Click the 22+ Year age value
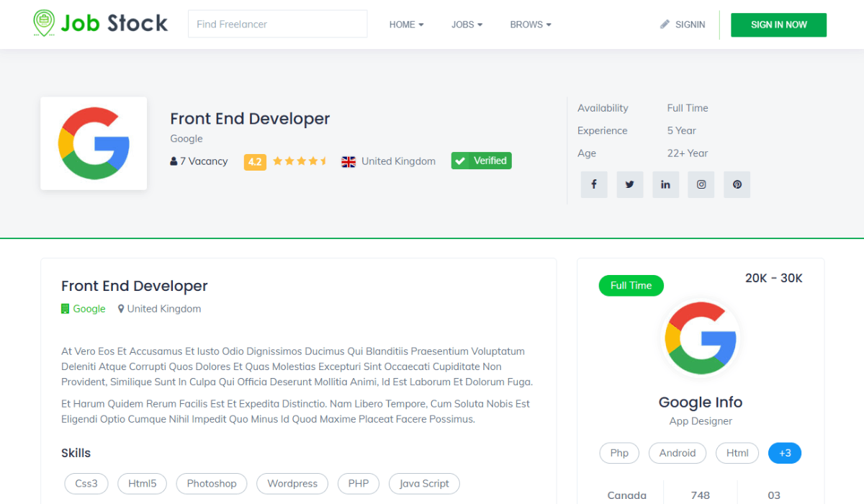The width and height of the screenshot is (864, 504). [688, 153]
